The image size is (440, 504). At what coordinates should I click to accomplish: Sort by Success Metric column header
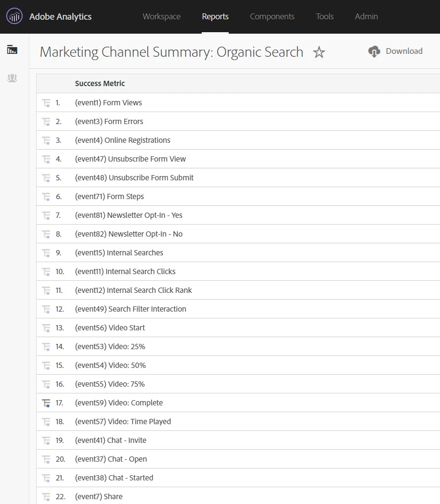[100, 84]
